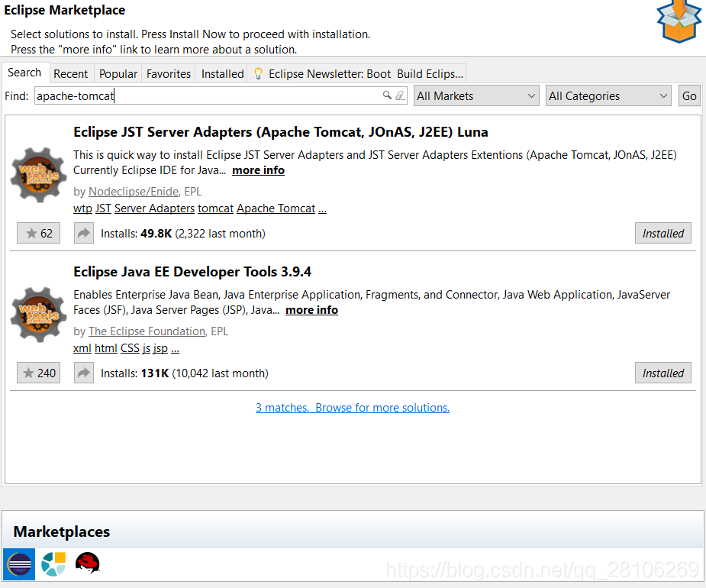
Task: Clear the Find field with eraser icon
Action: 400,95
